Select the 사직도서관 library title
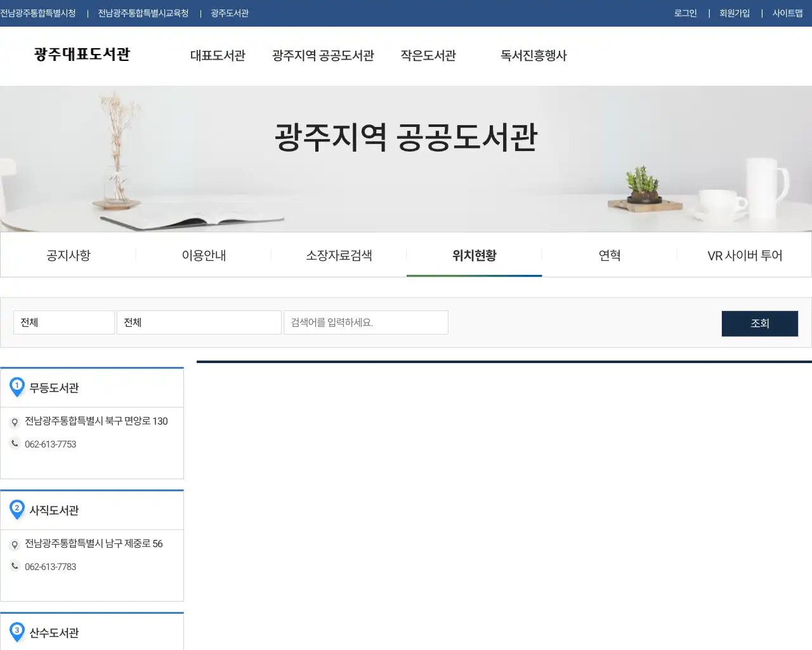This screenshot has height=650, width=812. pyautogui.click(x=54, y=510)
